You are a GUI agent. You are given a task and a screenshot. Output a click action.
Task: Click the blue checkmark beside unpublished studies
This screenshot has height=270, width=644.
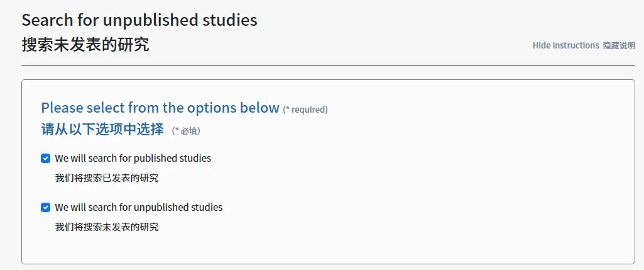(46, 208)
